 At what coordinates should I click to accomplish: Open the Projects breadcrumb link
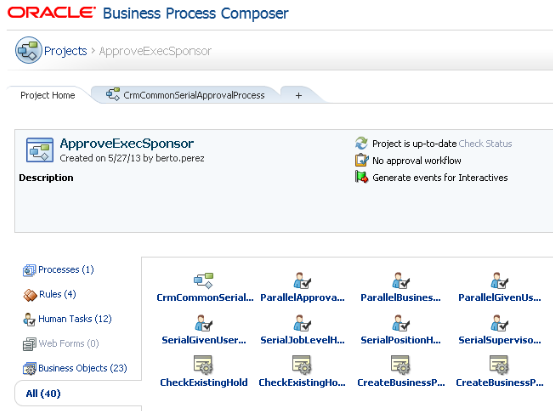coord(65,51)
